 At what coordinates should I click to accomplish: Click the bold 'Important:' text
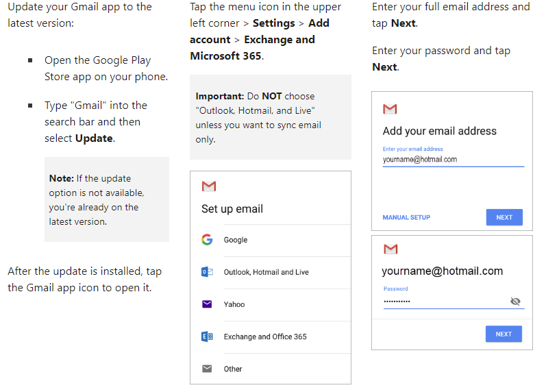coord(220,96)
